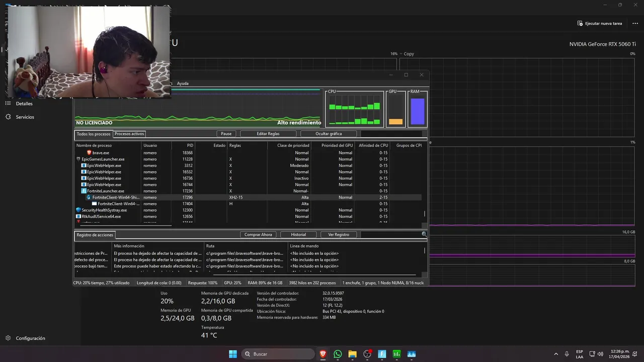The width and height of the screenshot is (644, 362).
Task: Open Detalles in Task Manager sidebar
Action: pyautogui.click(x=24, y=104)
